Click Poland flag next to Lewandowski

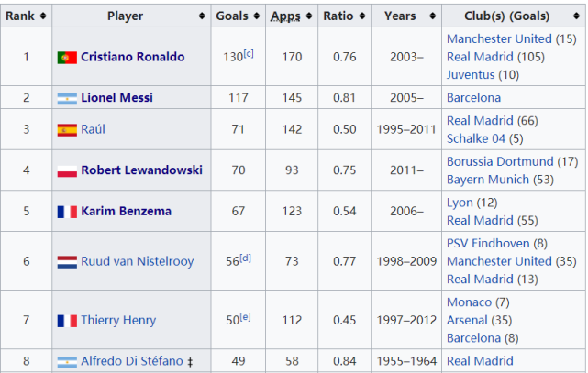point(67,170)
